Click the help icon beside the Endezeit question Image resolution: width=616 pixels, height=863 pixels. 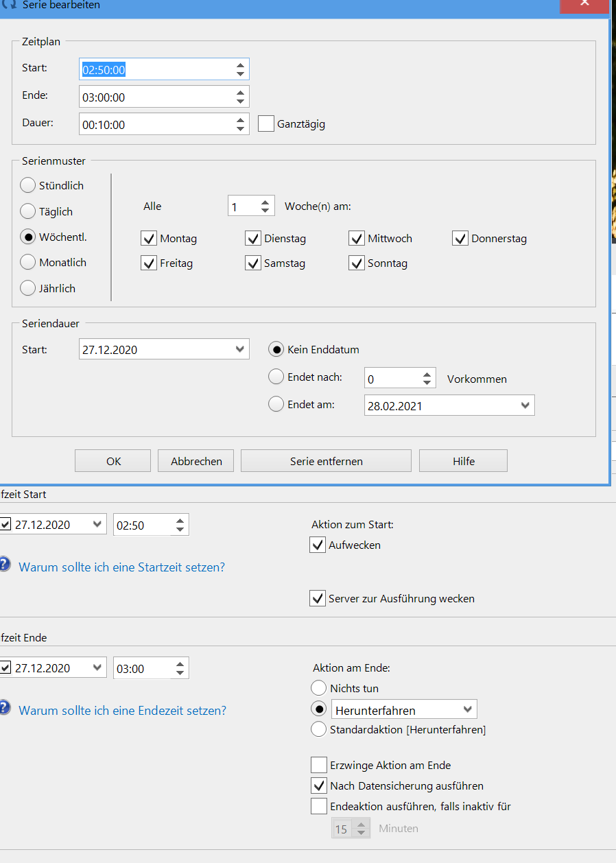point(6,707)
